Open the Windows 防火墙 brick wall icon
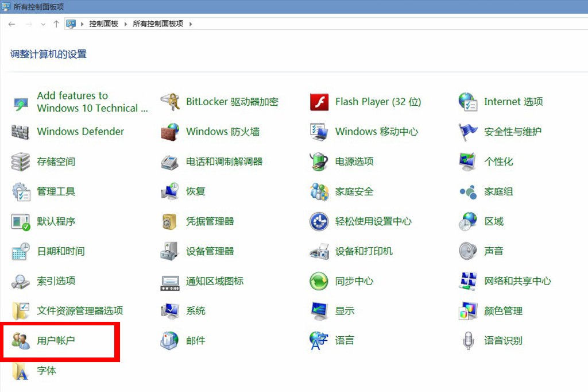Screen dimensions: 588x392 pyautogui.click(x=170, y=132)
